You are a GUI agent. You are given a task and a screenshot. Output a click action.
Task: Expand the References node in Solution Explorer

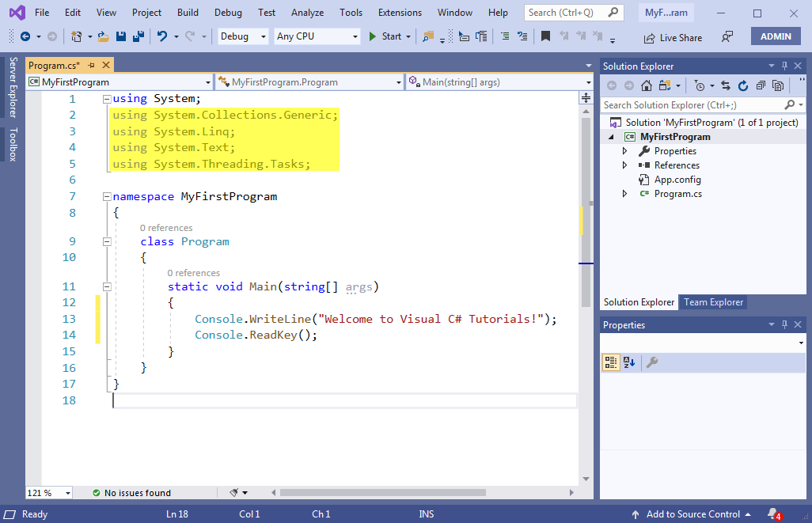coord(624,165)
